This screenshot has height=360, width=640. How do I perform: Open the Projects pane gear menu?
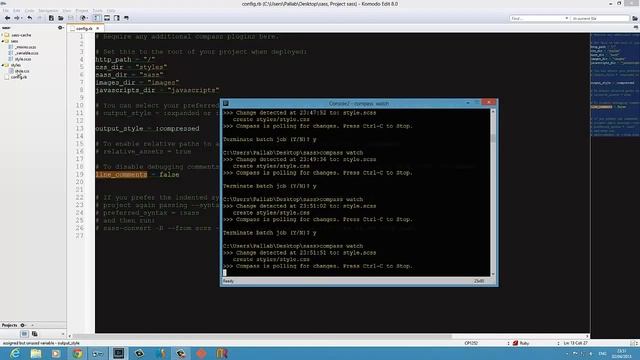pyautogui.click(x=23, y=325)
